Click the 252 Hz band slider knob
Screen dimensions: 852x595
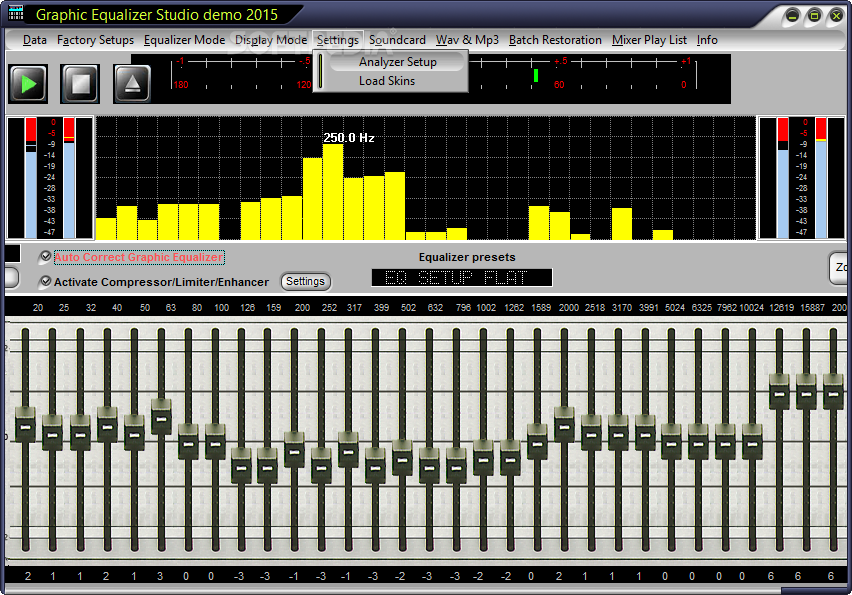coord(321,466)
